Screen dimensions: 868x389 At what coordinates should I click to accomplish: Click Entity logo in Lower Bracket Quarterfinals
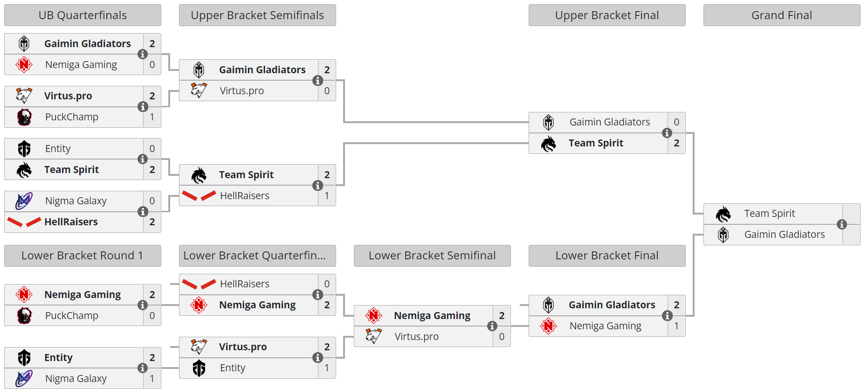199,368
